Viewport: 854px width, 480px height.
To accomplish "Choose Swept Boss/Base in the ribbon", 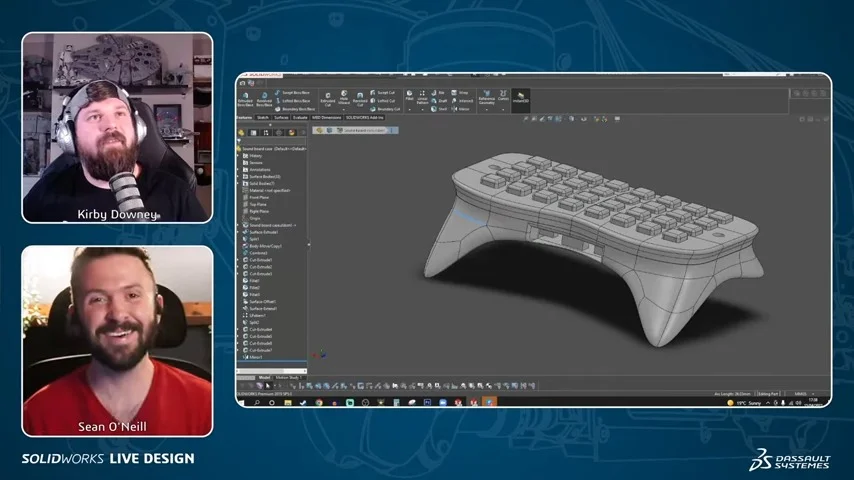I will coord(292,93).
